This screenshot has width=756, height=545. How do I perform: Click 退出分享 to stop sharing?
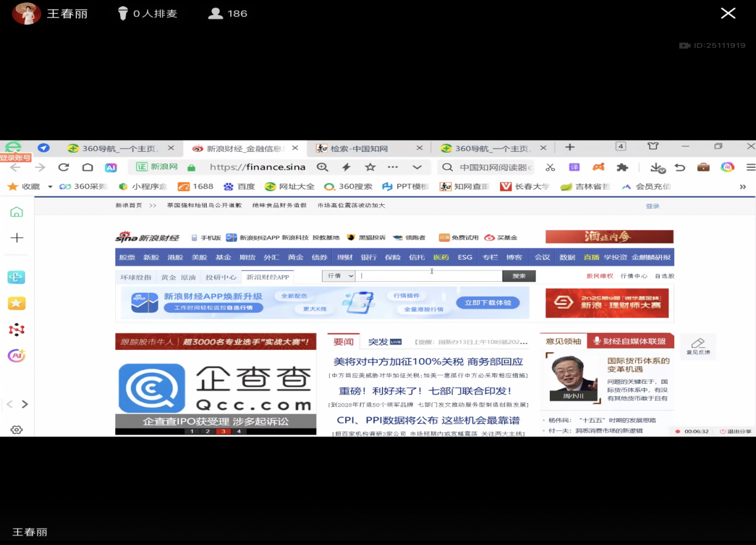pyautogui.click(x=735, y=431)
